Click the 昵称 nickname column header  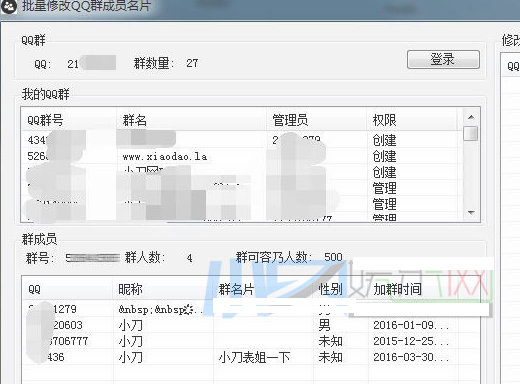click(x=163, y=289)
